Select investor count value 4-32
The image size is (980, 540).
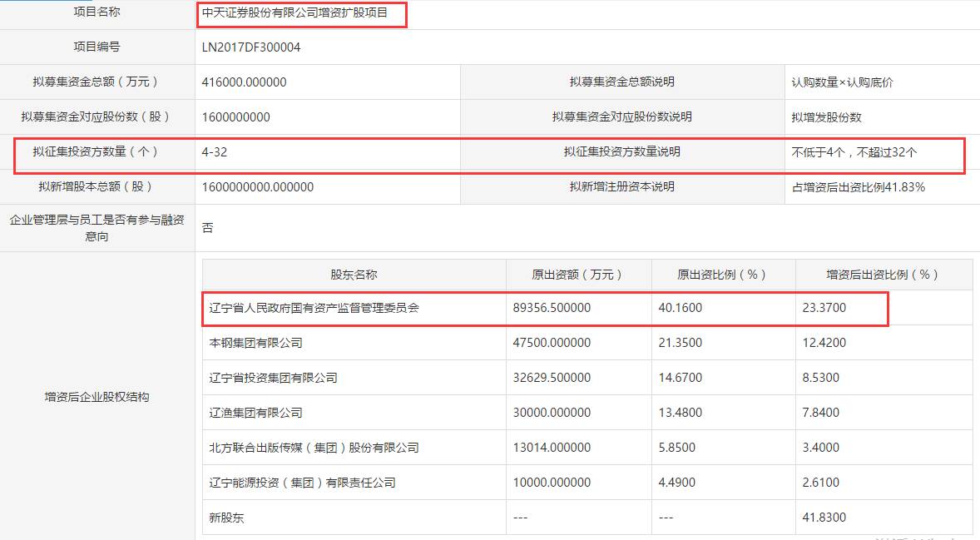(215, 152)
